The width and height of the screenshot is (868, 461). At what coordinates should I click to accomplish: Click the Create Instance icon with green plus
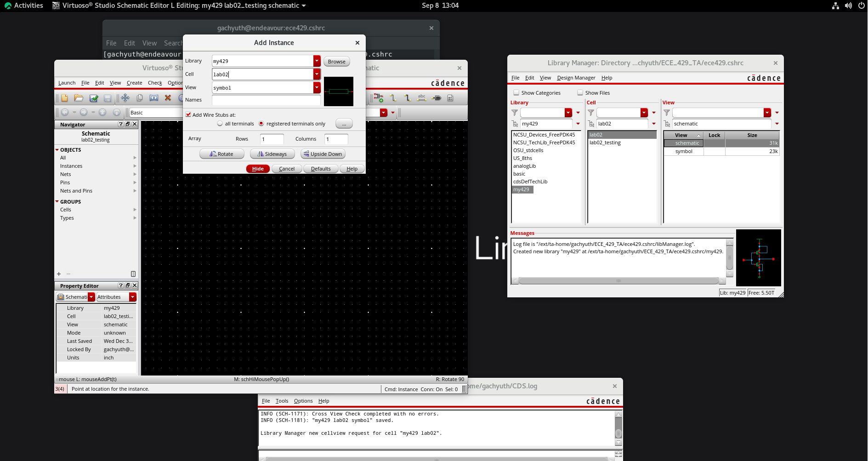378,98
